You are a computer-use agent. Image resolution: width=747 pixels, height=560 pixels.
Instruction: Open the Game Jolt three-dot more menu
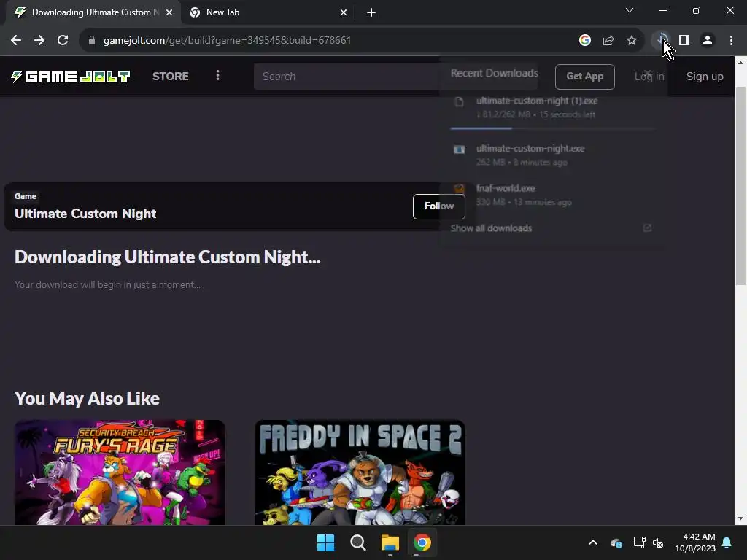[217, 76]
